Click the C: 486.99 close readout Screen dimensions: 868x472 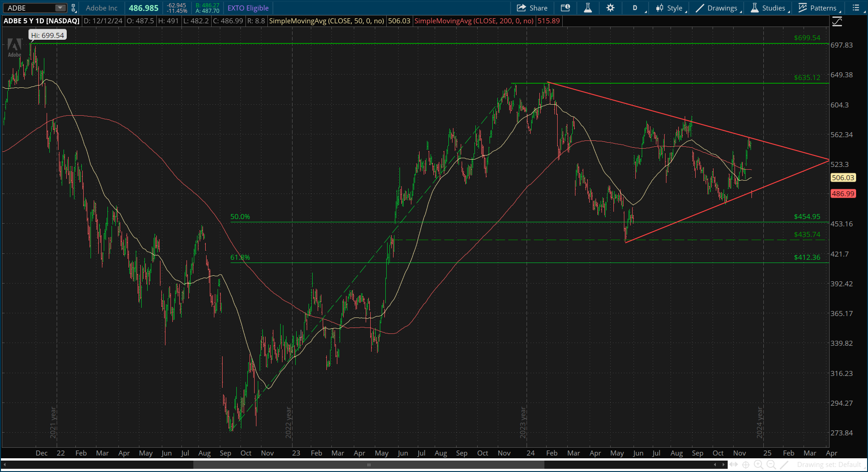tap(228, 21)
